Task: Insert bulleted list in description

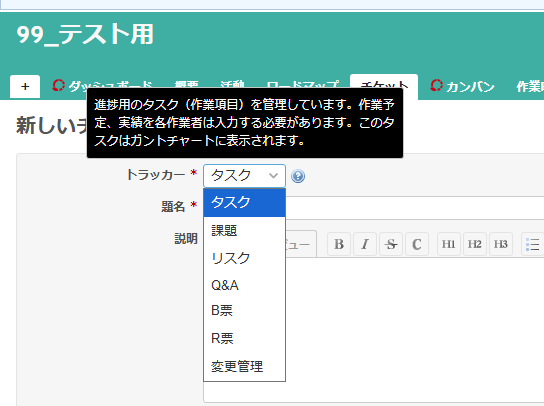Action: pyautogui.click(x=532, y=244)
